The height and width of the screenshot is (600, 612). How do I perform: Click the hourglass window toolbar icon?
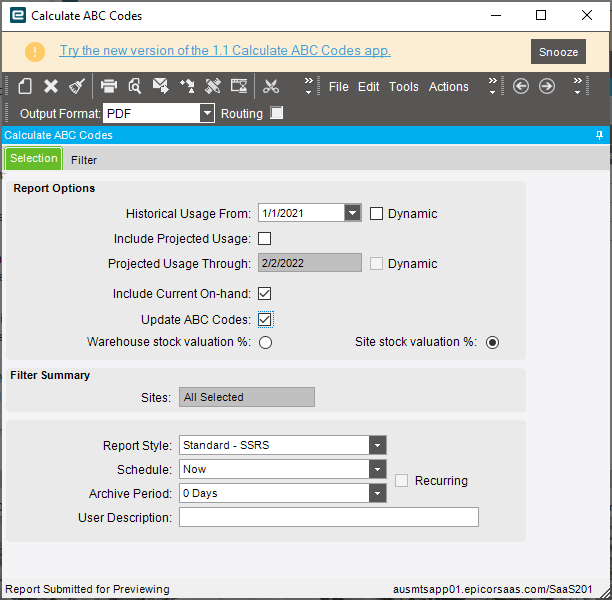[x=239, y=86]
